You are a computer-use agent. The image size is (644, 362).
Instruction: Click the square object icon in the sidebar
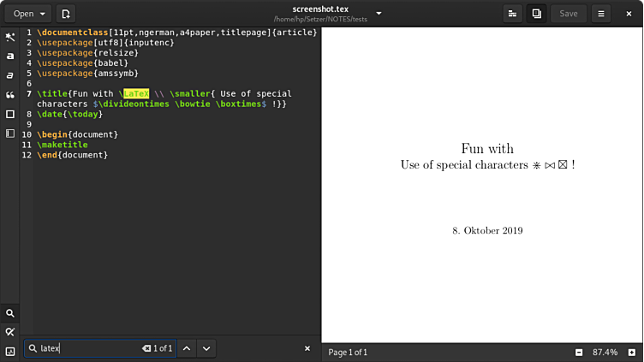pos(10,114)
